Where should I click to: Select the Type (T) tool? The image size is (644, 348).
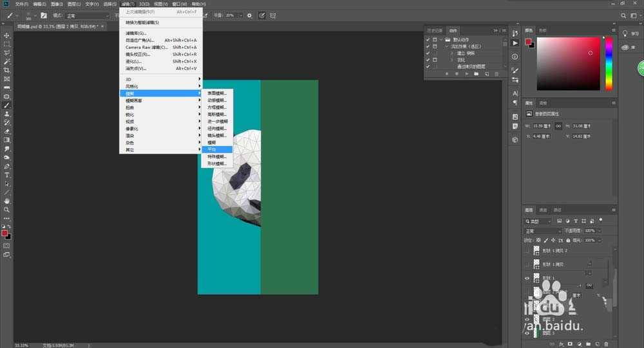coord(7,174)
